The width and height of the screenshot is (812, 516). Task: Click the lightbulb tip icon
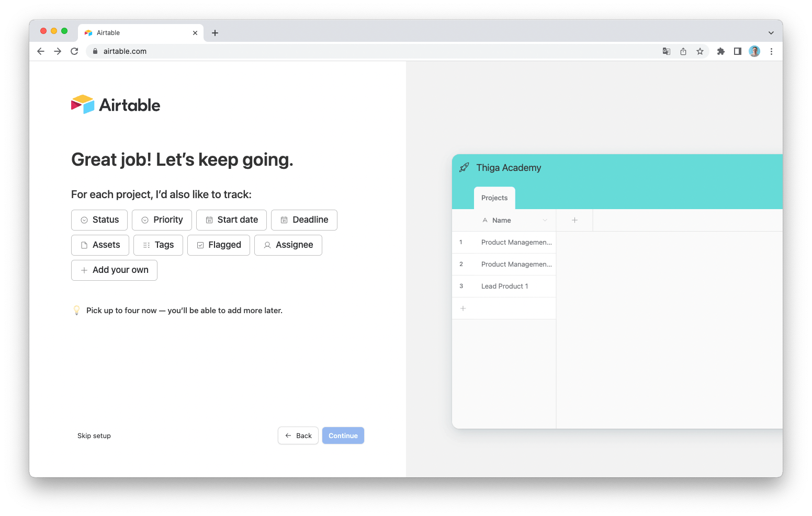(x=77, y=310)
